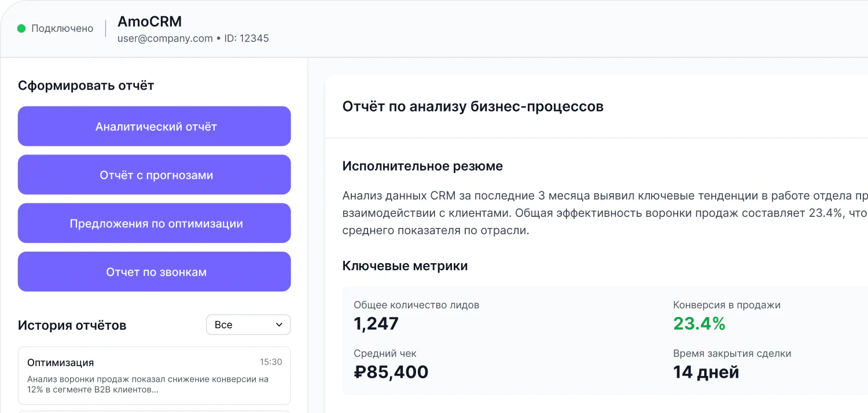The width and height of the screenshot is (868, 413).
Task: Click the green Подключено status dot
Action: [21, 28]
